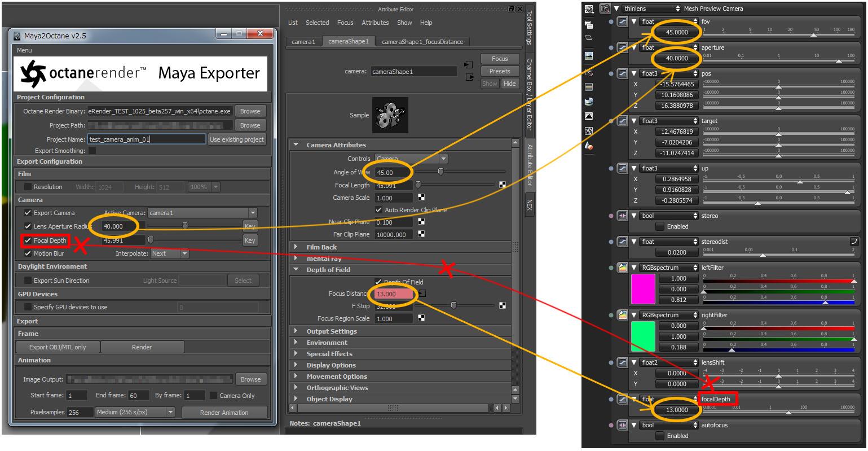Image resolution: width=868 pixels, height=451 pixels.
Task: Open the Menu item in Maya2Octane window
Action: tap(24, 50)
